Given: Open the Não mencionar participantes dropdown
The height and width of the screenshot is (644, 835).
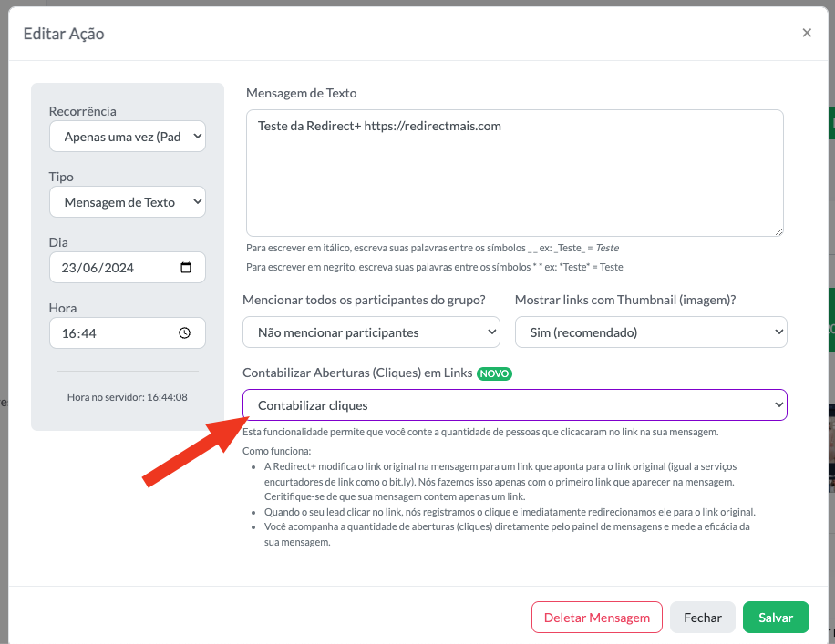Looking at the screenshot, I should coord(371,332).
